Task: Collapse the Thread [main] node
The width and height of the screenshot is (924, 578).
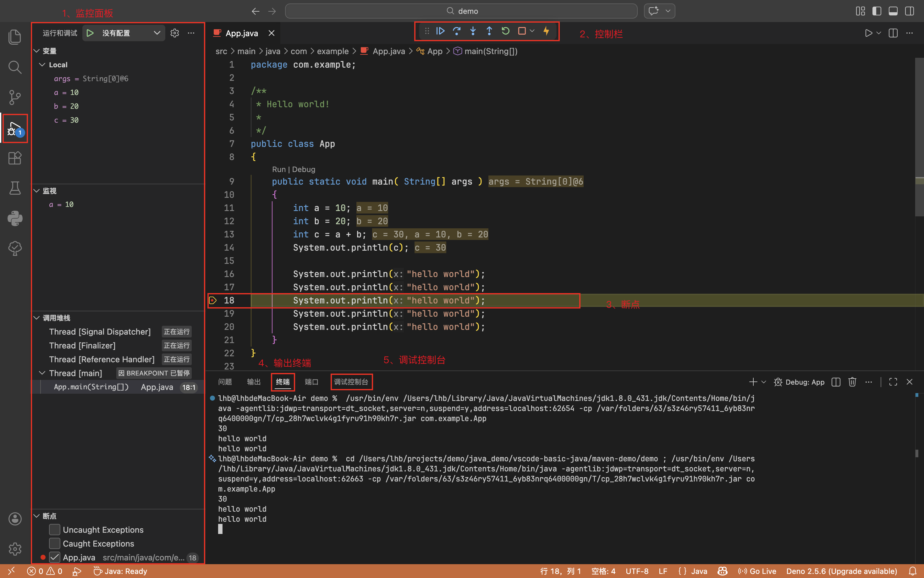Action: click(x=42, y=373)
